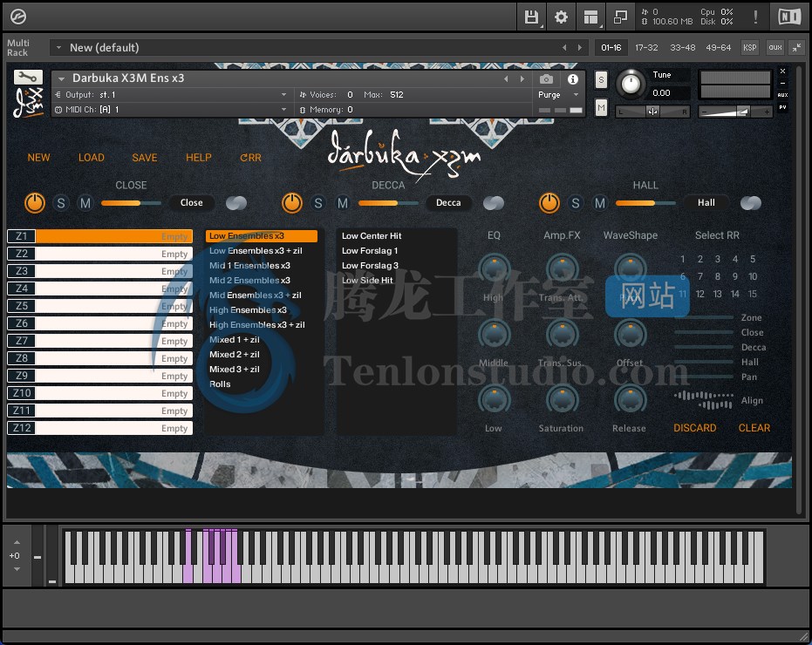Screen dimensions: 812x645
Task: Click the LOAD button
Action: pos(91,158)
